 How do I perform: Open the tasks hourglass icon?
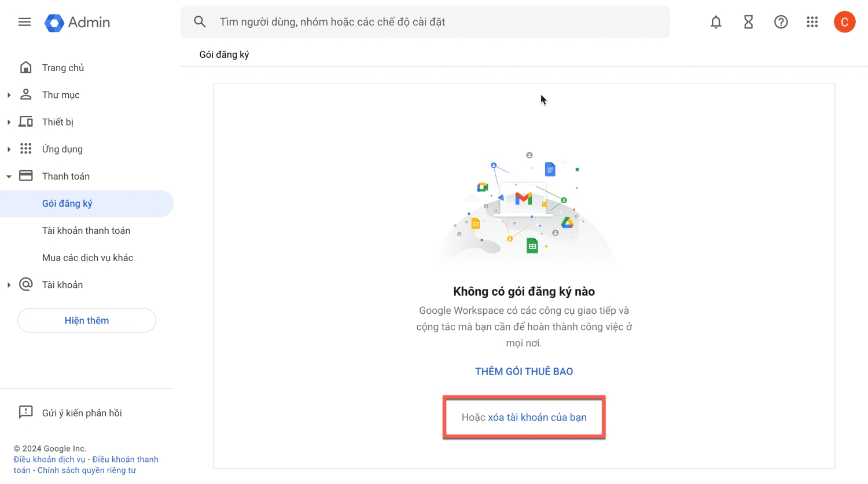click(x=748, y=22)
